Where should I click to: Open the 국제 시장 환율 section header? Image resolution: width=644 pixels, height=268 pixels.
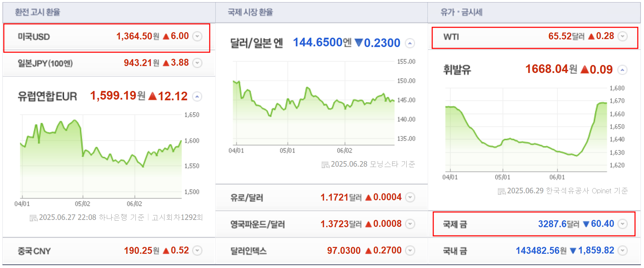click(x=250, y=12)
